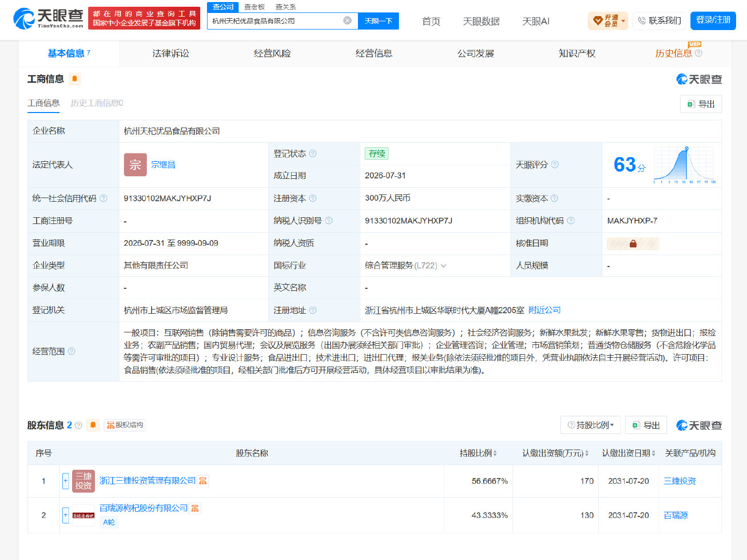Open help icon next to 天眼评分
This screenshot has width=747, height=560.
pos(555,164)
